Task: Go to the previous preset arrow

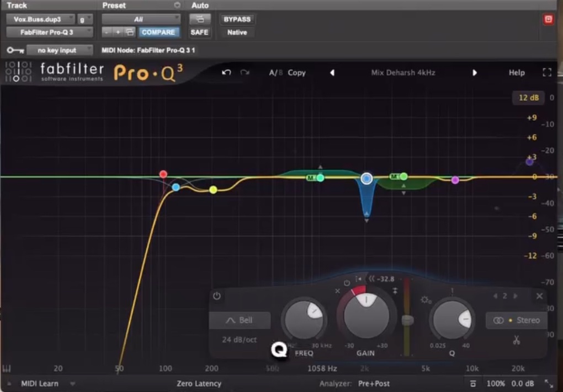Action: [332, 72]
